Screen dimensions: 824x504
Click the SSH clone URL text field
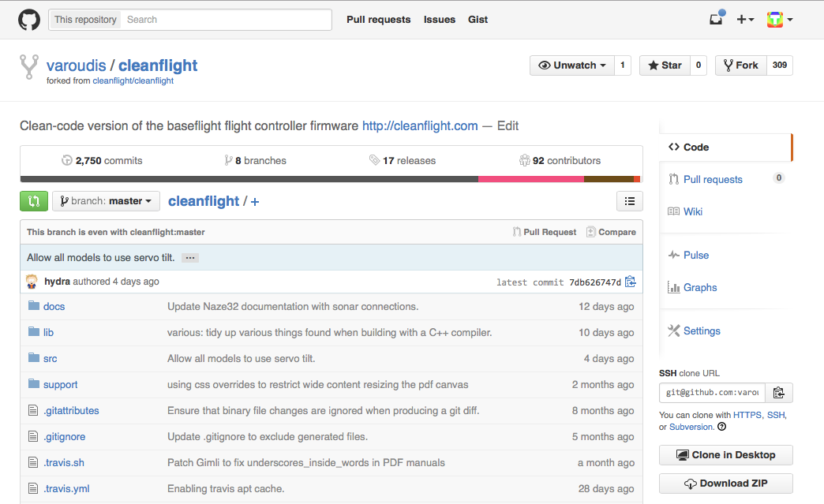tap(713, 393)
